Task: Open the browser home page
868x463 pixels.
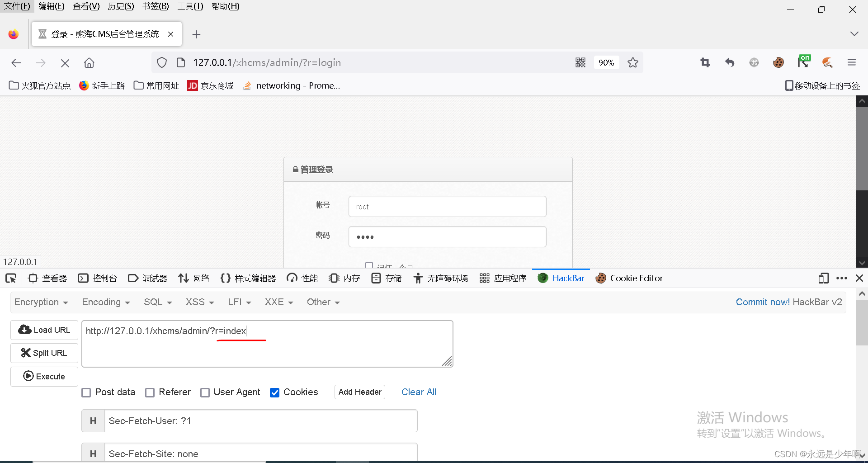Action: coord(89,63)
